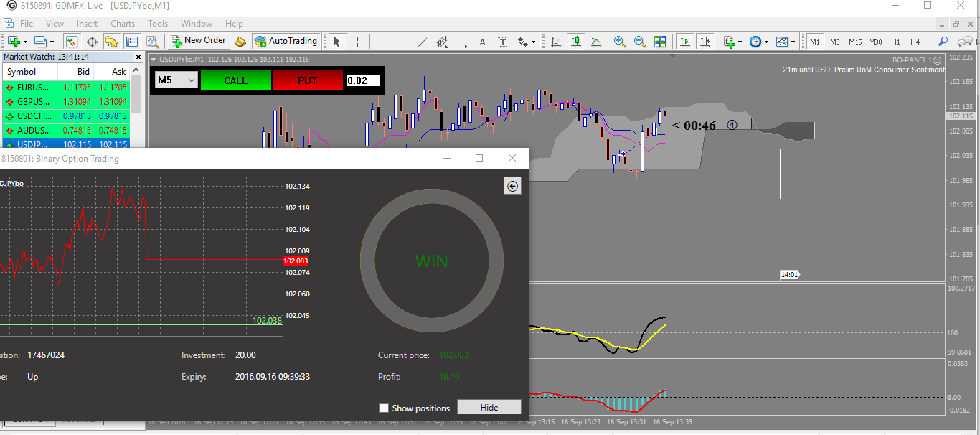Open the File menu
This screenshot has width=980, height=435.
coord(27,24)
